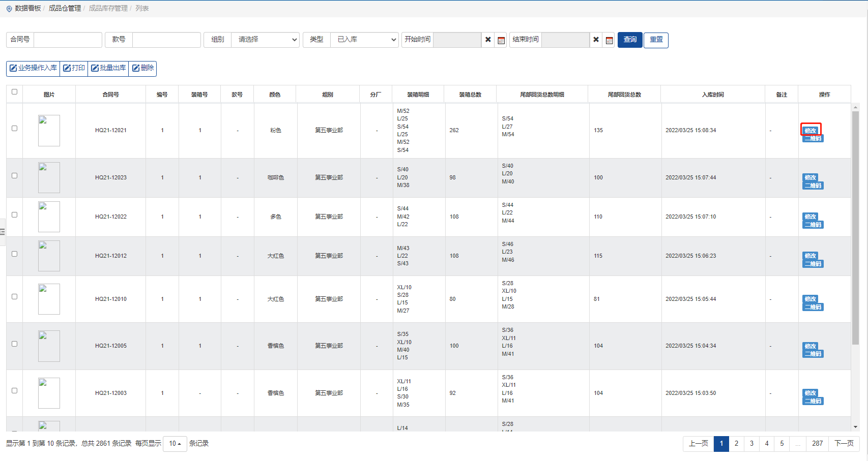Click the 重置 reset button
This screenshot has height=461, width=868.
[x=656, y=40]
